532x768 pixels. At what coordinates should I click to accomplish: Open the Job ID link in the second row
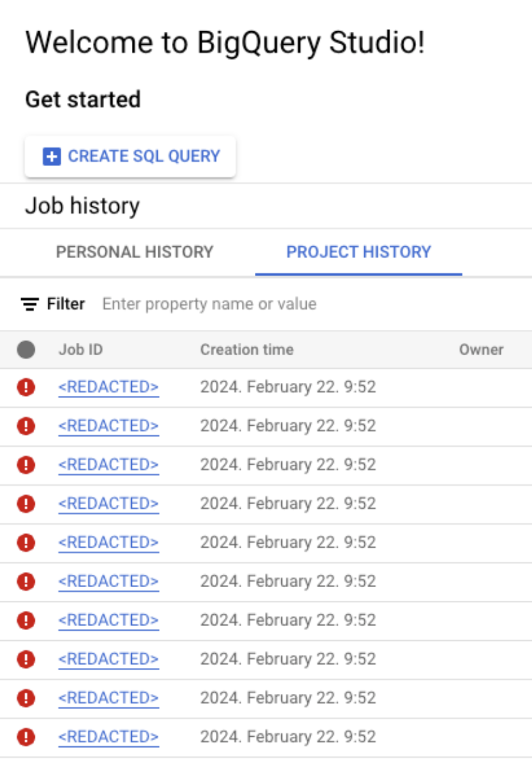click(108, 426)
